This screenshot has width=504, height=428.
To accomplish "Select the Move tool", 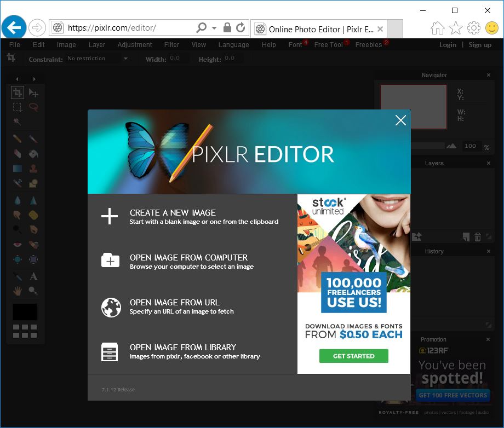I will tap(33, 93).
